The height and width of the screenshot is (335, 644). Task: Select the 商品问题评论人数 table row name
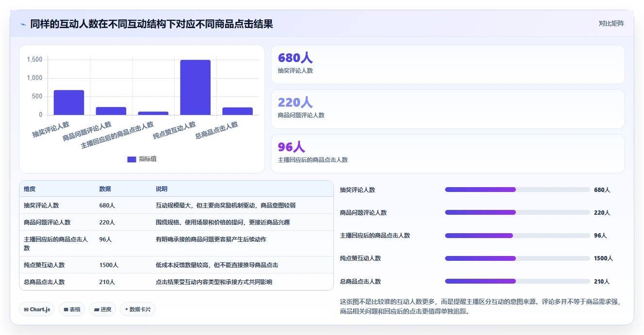47,223
